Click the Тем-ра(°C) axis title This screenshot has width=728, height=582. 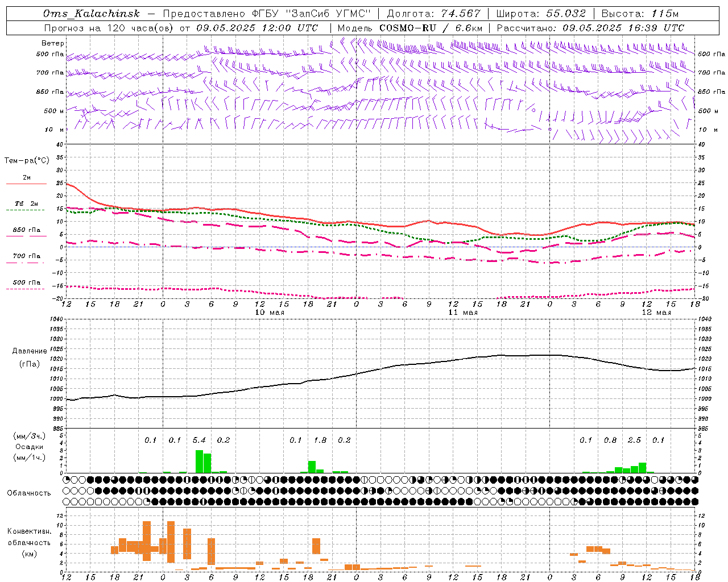click(x=27, y=161)
